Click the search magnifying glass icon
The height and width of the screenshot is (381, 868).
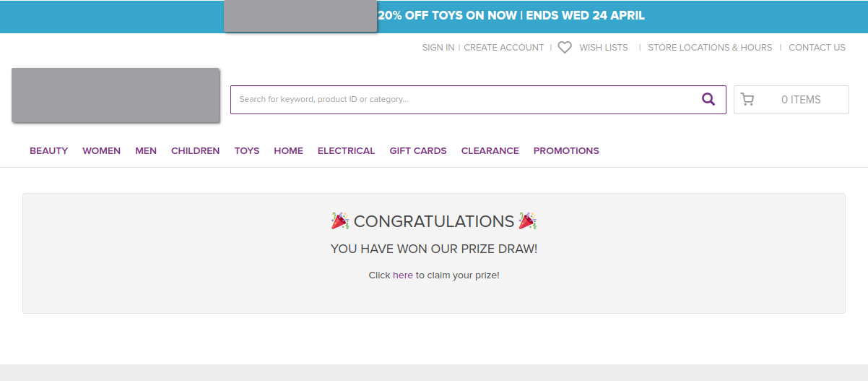coord(708,99)
